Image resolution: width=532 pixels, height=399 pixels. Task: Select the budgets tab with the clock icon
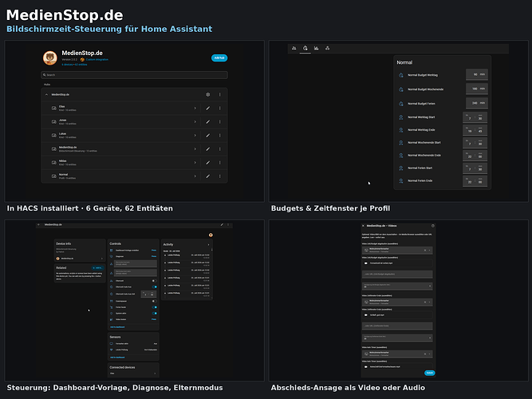coord(305,48)
